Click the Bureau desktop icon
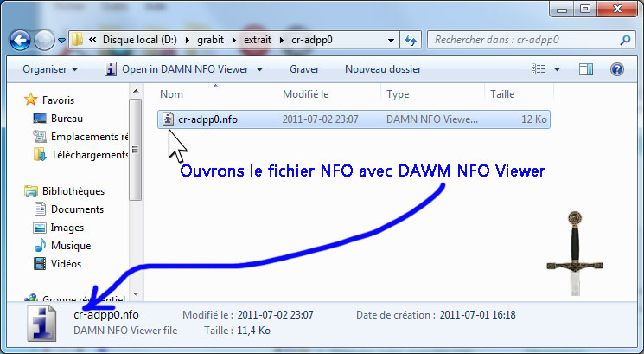The width and height of the screenshot is (644, 354). tap(40, 119)
